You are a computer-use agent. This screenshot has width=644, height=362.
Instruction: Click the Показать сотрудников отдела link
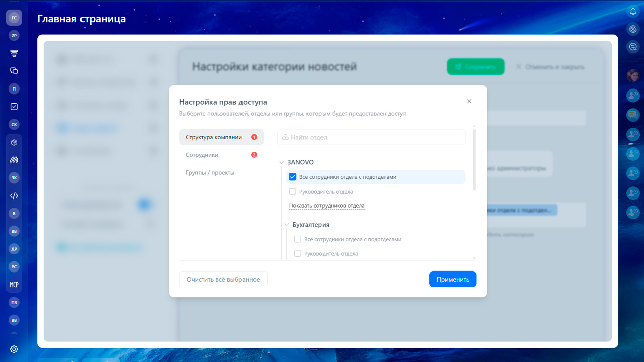click(327, 206)
